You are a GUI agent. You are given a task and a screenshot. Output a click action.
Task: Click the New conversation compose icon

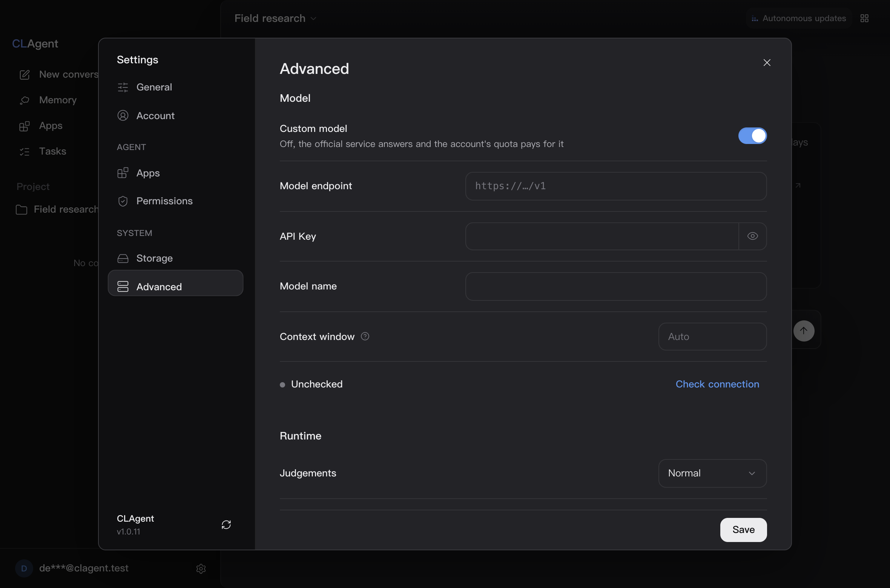[25, 75]
